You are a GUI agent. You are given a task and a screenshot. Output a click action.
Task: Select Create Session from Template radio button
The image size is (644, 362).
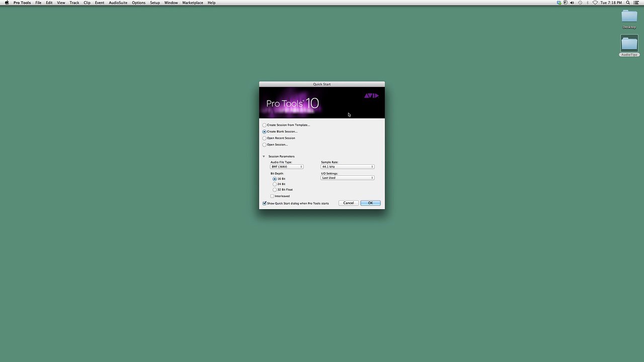(x=265, y=125)
